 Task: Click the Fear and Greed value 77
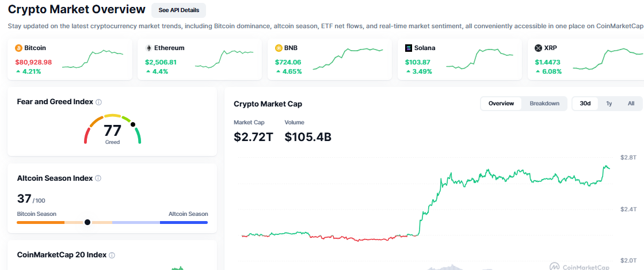coord(112,131)
